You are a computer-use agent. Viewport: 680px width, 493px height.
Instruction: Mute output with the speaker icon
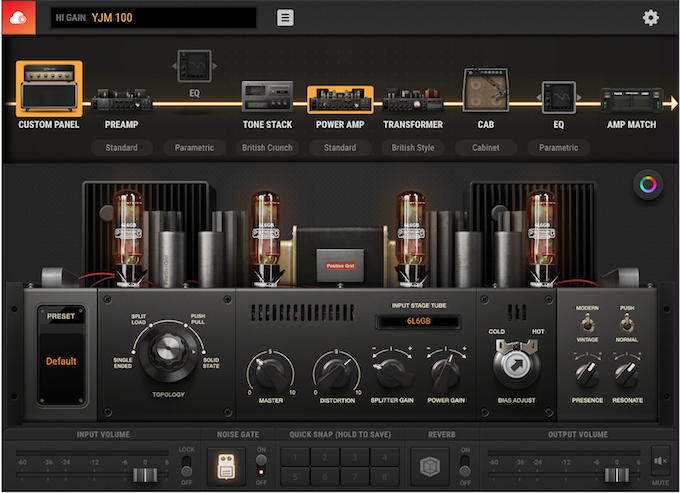click(x=660, y=461)
